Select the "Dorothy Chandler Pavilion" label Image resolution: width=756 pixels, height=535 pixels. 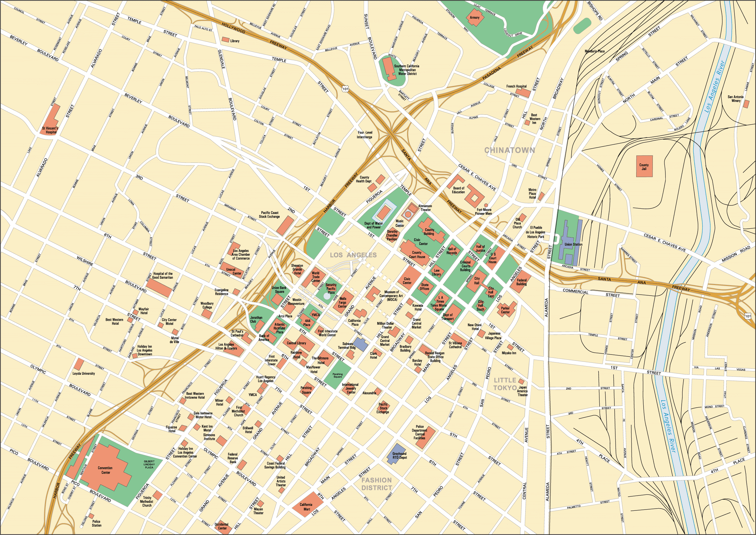pos(392,235)
